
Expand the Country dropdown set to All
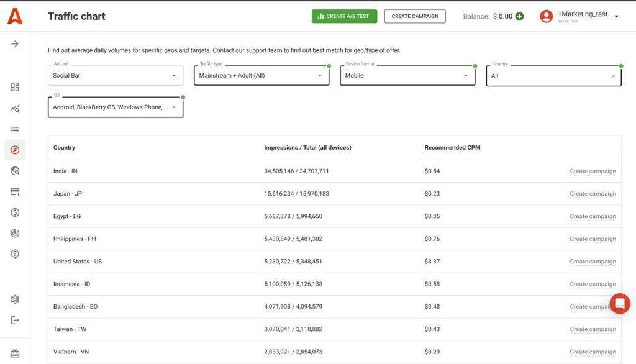[x=553, y=76]
